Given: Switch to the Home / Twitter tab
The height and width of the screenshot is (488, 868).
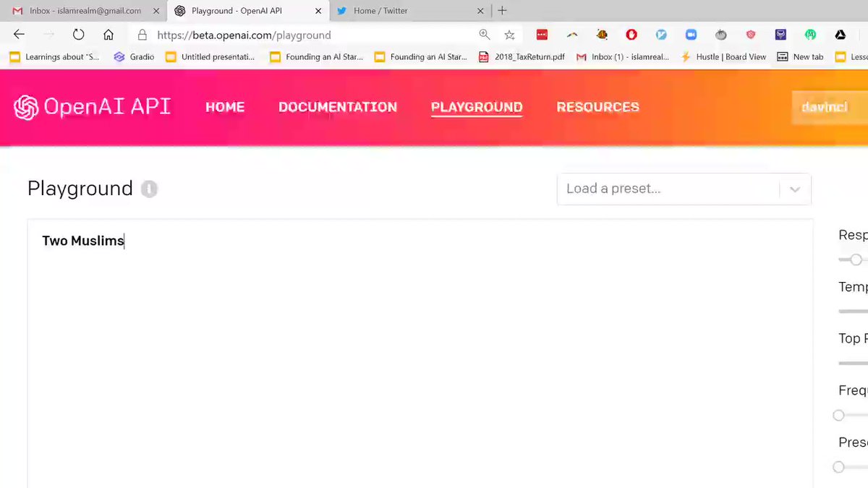Looking at the screenshot, I should click(410, 11).
